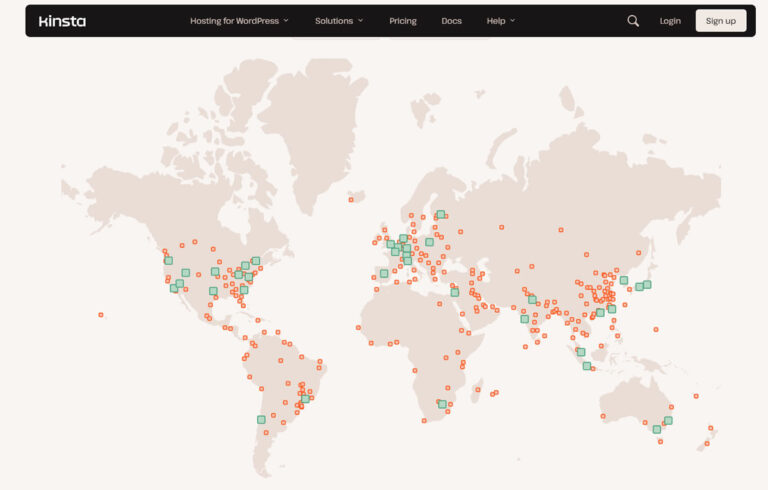768x490 pixels.
Task: Click the Login link
Action: 670,21
